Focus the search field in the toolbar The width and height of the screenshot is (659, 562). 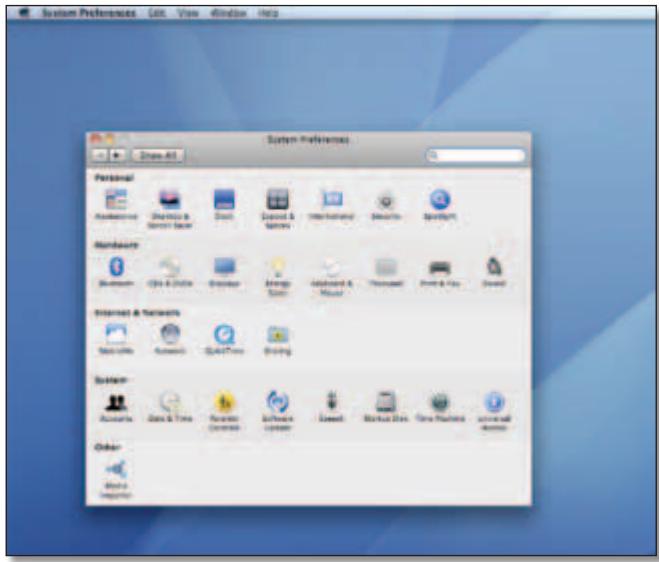475,156
